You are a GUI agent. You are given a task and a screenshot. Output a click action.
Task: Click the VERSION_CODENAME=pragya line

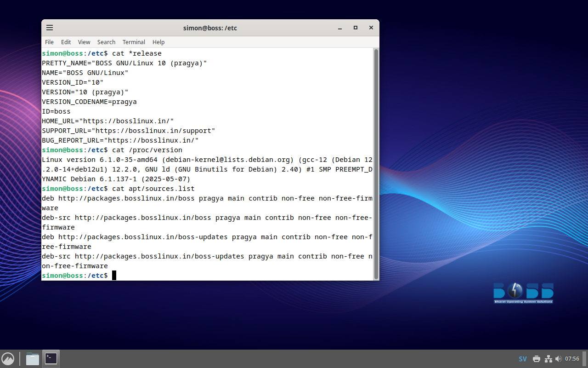[x=89, y=102]
